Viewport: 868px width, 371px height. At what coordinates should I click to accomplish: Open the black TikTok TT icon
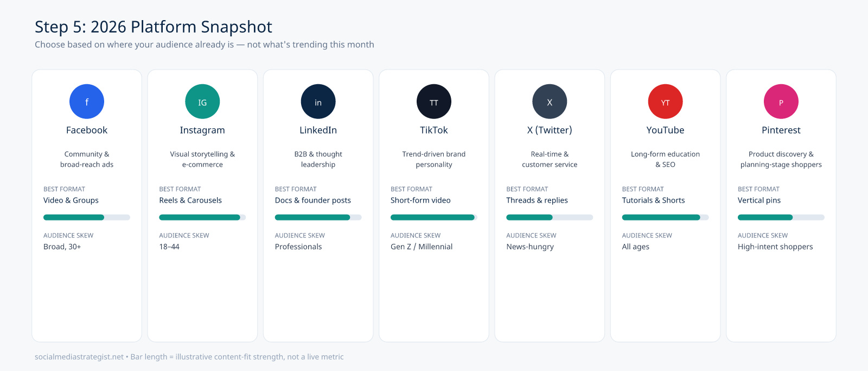(434, 102)
